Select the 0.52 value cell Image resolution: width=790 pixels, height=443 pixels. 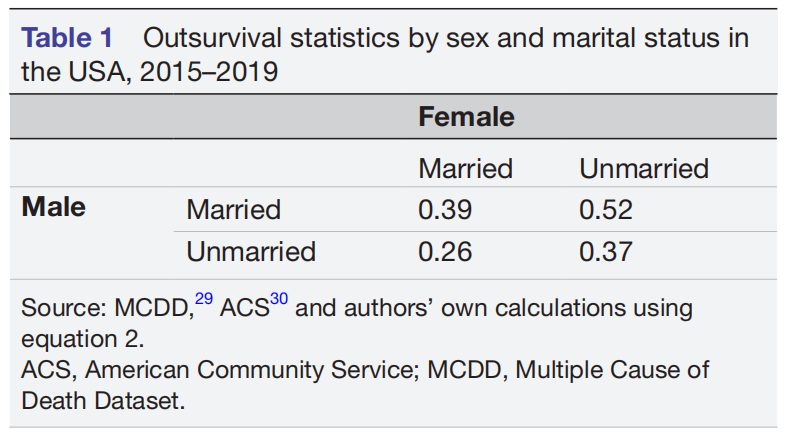point(606,210)
